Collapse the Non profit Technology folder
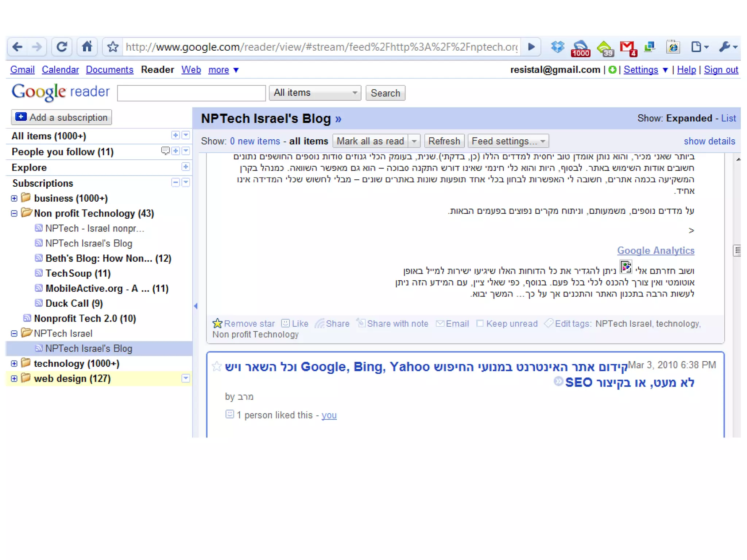The width and height of the screenshot is (747, 560). point(14,213)
